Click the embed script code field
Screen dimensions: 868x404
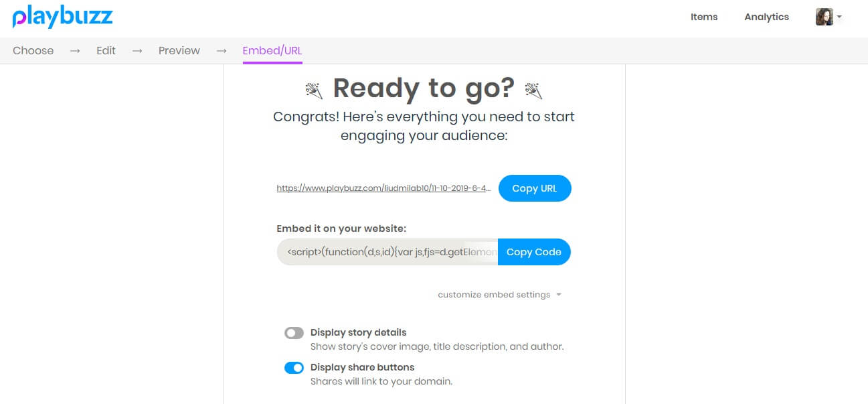pyautogui.click(x=387, y=252)
